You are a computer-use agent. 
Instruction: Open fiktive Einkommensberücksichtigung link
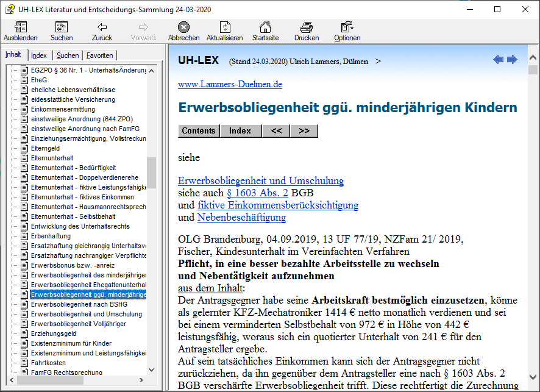278,205
